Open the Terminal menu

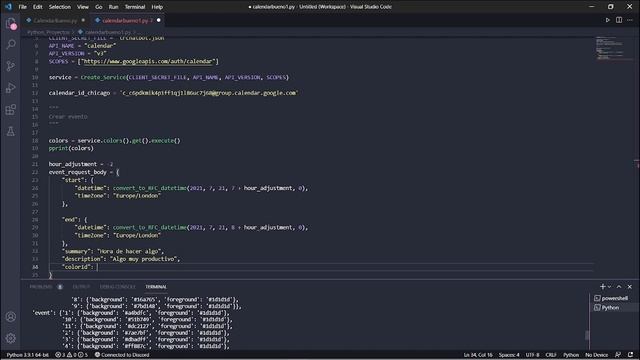click(x=135, y=7)
